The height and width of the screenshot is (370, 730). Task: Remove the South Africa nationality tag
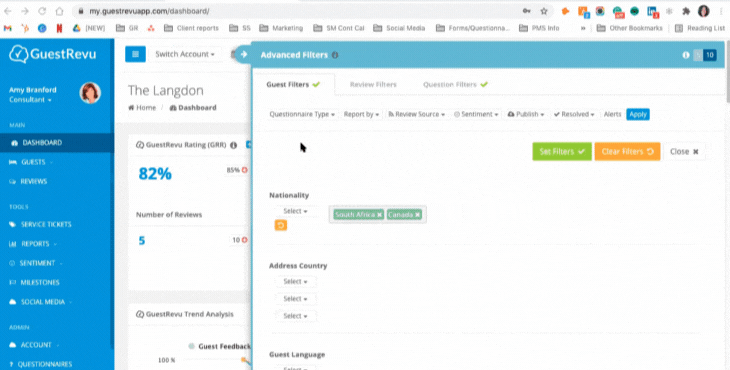379,215
